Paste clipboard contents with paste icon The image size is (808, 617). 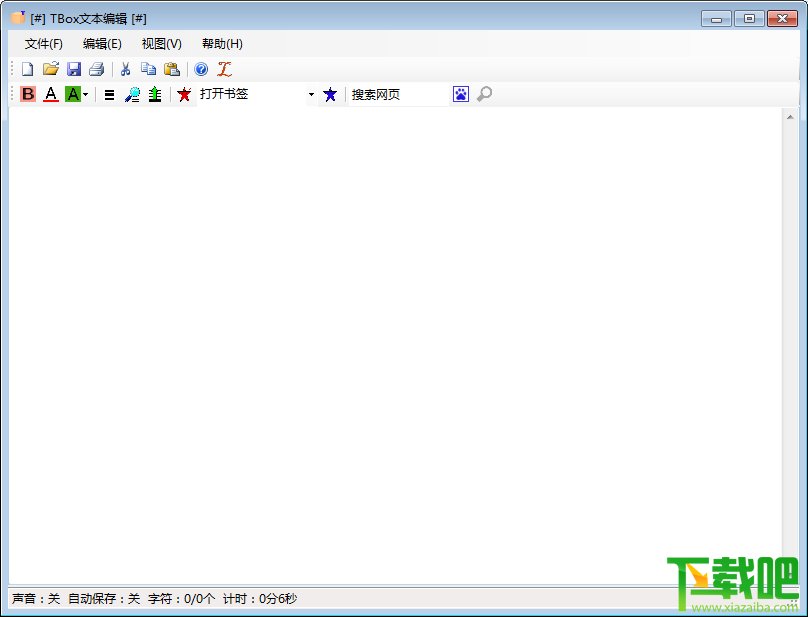(172, 69)
